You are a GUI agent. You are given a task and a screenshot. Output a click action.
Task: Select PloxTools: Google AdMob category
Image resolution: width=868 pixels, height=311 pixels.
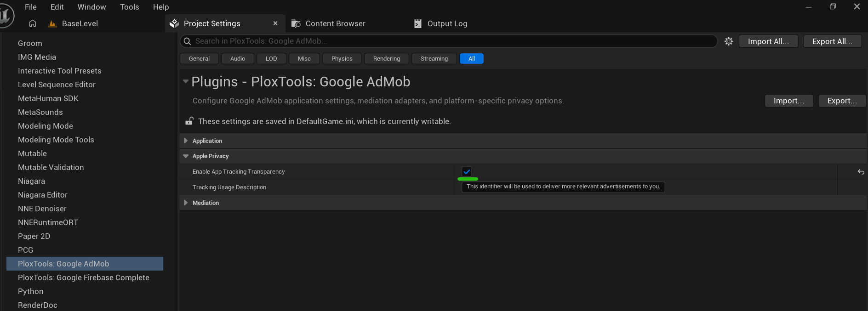click(85, 264)
